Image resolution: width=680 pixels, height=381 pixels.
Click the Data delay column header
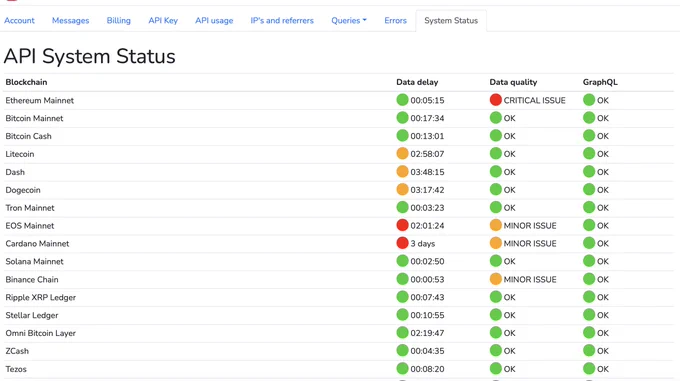point(417,82)
